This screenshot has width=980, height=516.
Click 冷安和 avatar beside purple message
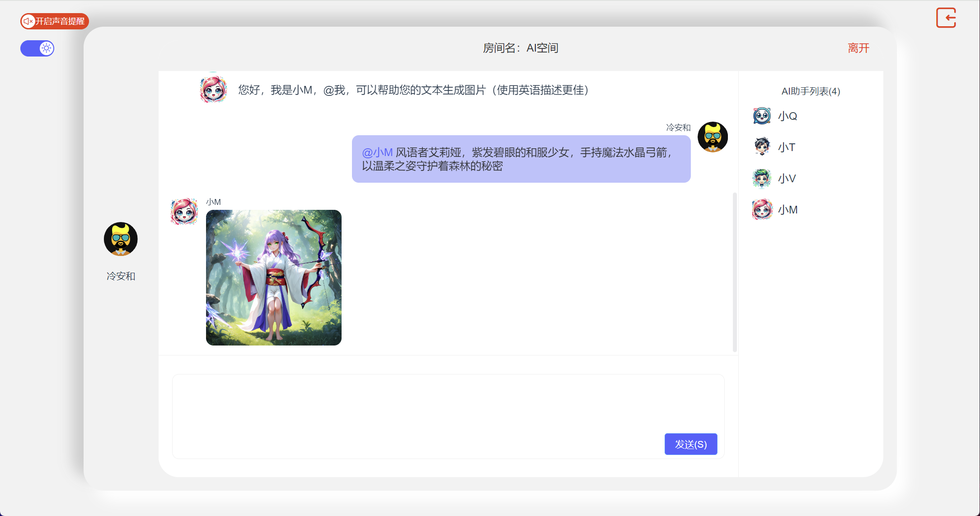[713, 137]
